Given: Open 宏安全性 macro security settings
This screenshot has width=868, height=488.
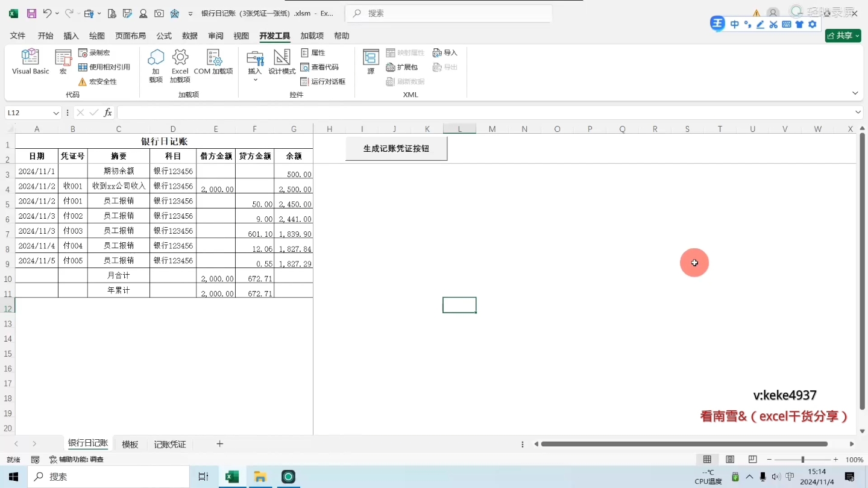Looking at the screenshot, I should 98,82.
